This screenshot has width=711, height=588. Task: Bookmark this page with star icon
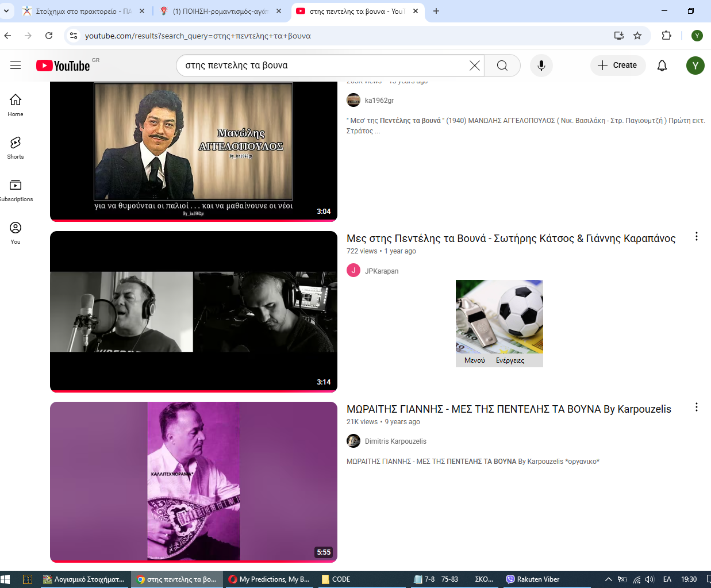pos(637,36)
